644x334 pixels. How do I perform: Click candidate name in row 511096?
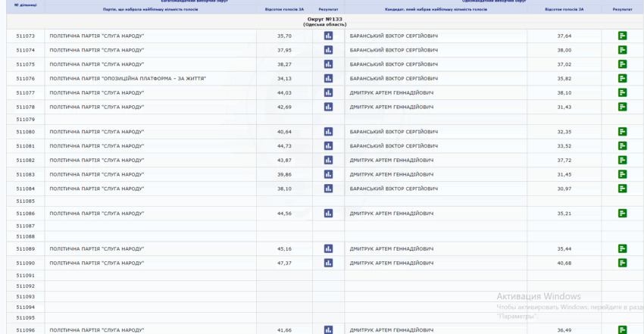pyautogui.click(x=392, y=330)
